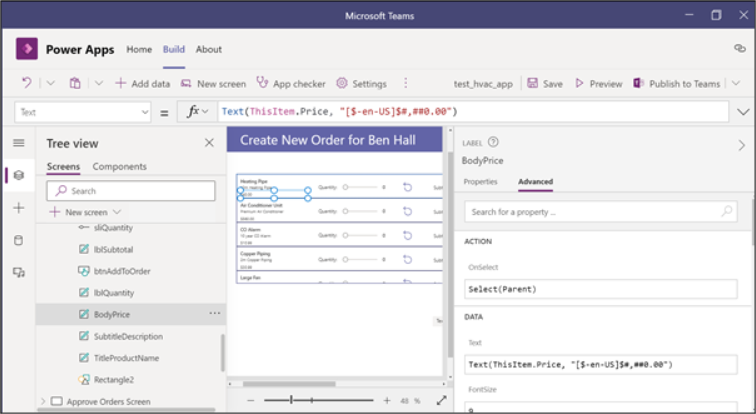Select TitleProductName in the tree

pyautogui.click(x=126, y=358)
